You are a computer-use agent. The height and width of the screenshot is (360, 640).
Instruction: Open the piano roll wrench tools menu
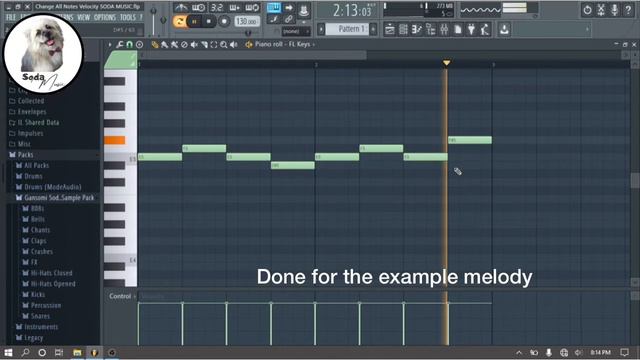pyautogui.click(x=120, y=44)
